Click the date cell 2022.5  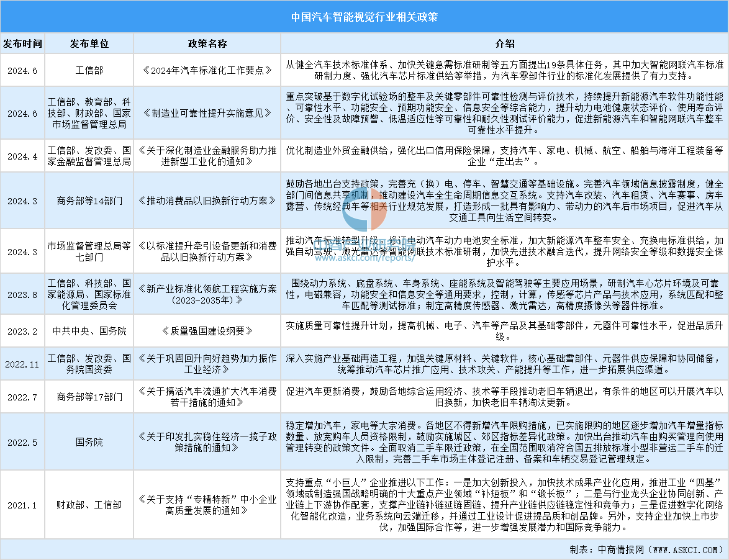click(x=22, y=443)
